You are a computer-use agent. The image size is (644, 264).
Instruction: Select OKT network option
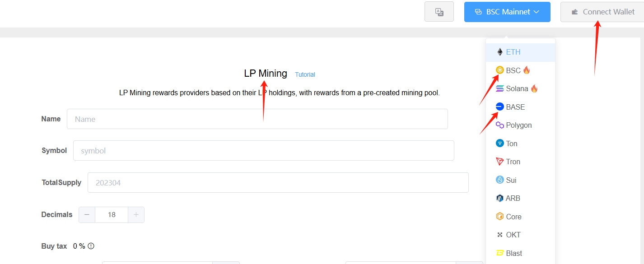point(513,235)
